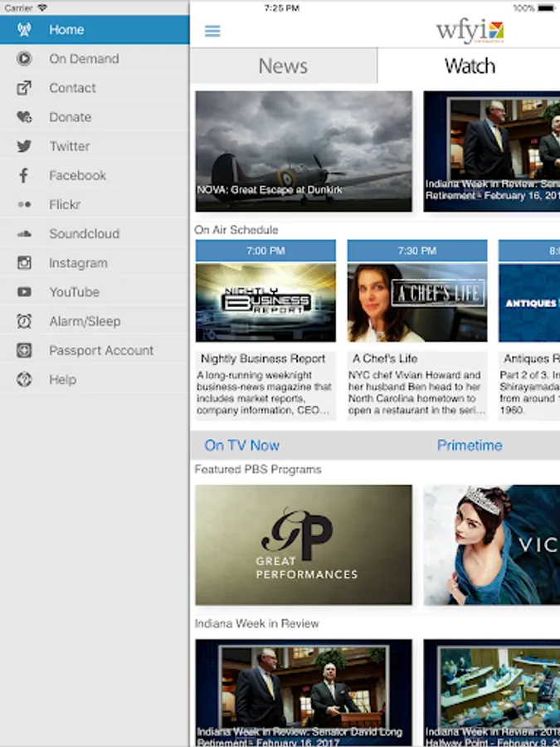The width and height of the screenshot is (560, 747).
Task: Open Passport Account menu entry
Action: pos(95,350)
